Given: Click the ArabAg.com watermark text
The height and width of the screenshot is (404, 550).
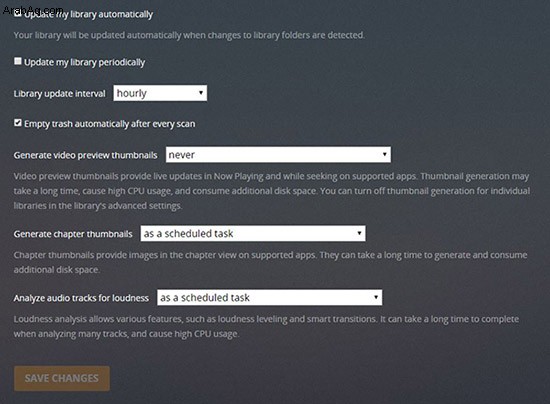Looking at the screenshot, I should pos(33,10).
